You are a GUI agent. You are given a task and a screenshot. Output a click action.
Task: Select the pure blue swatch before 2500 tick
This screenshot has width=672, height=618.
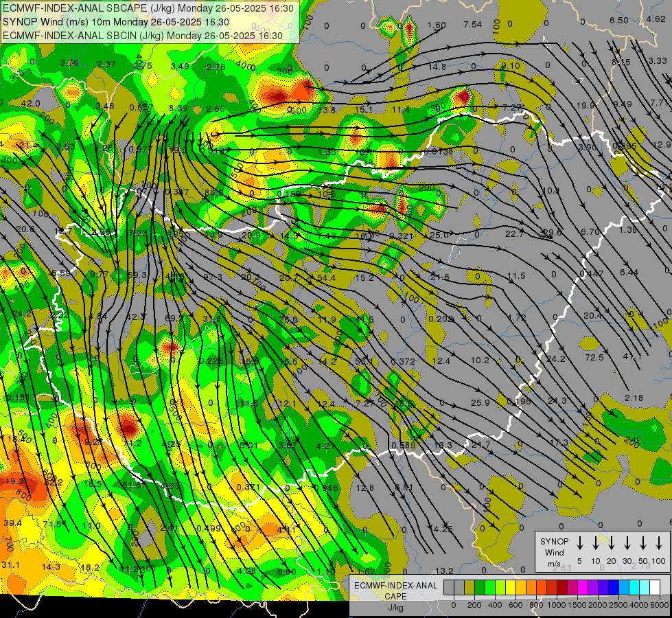[x=614, y=588]
